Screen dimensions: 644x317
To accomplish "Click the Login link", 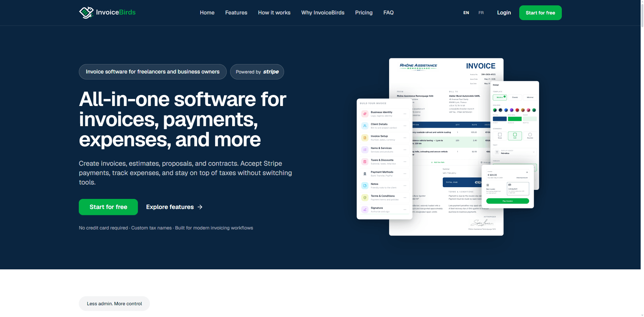I will coord(504,13).
